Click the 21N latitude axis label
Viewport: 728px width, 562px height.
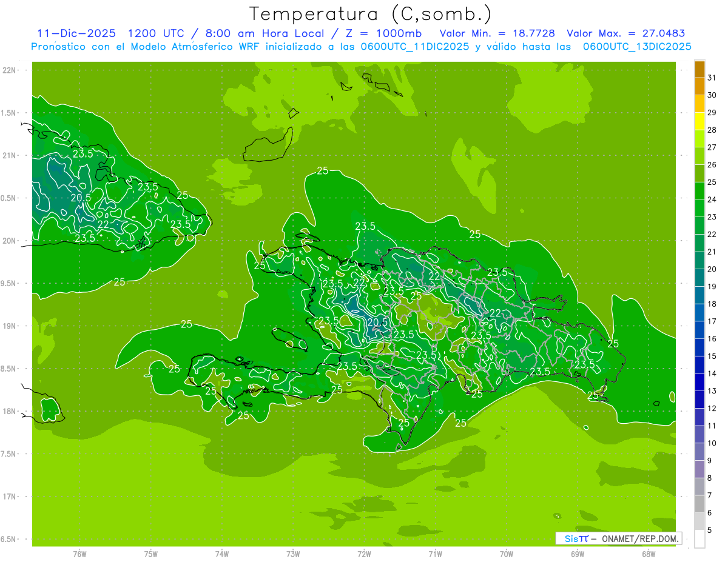point(9,155)
